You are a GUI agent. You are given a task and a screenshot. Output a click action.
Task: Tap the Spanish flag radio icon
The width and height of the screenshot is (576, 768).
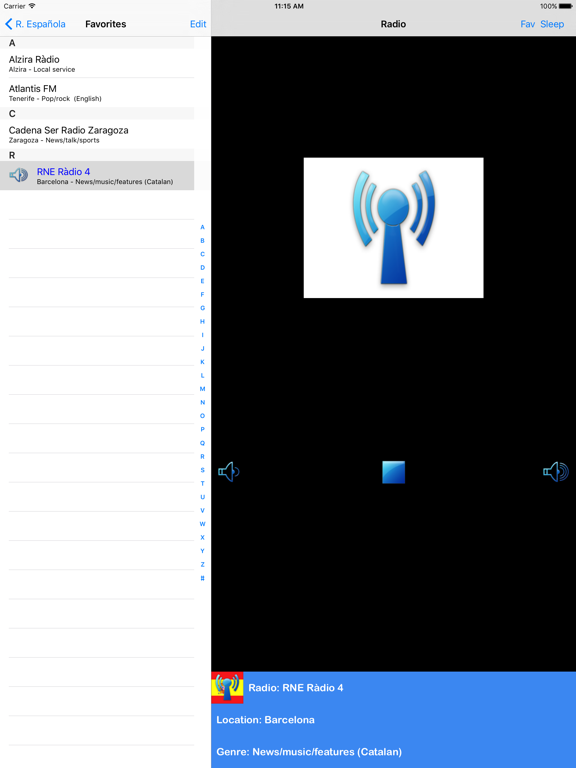tap(227, 688)
